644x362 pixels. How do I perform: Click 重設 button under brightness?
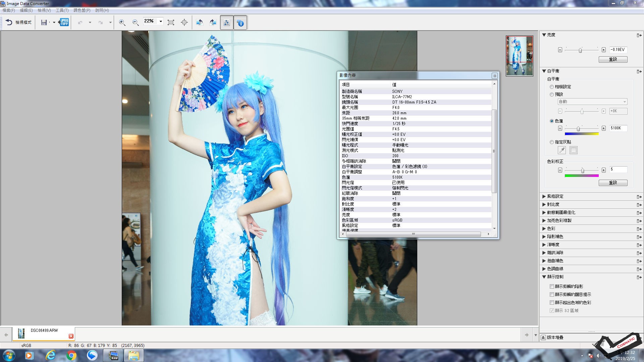click(613, 59)
